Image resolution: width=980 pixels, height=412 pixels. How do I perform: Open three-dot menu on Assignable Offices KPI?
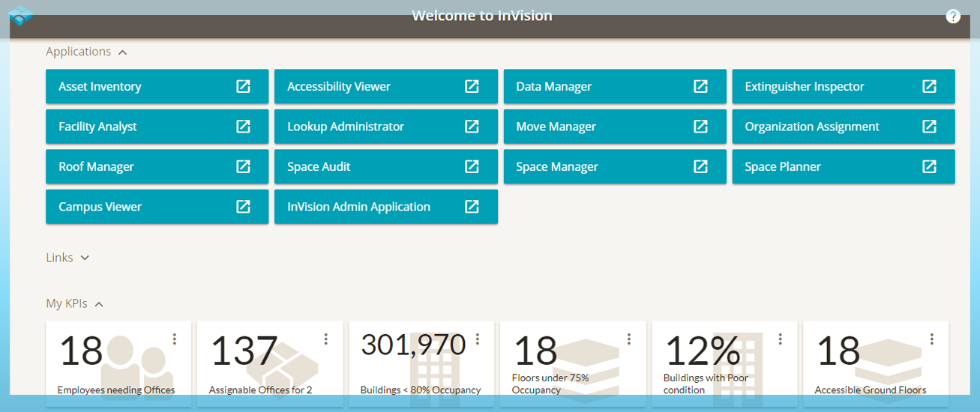click(x=326, y=339)
